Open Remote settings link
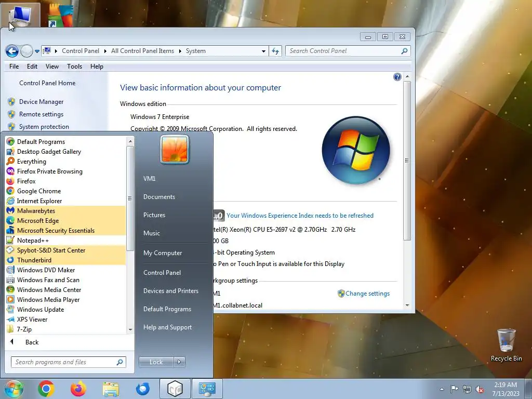 coord(41,114)
